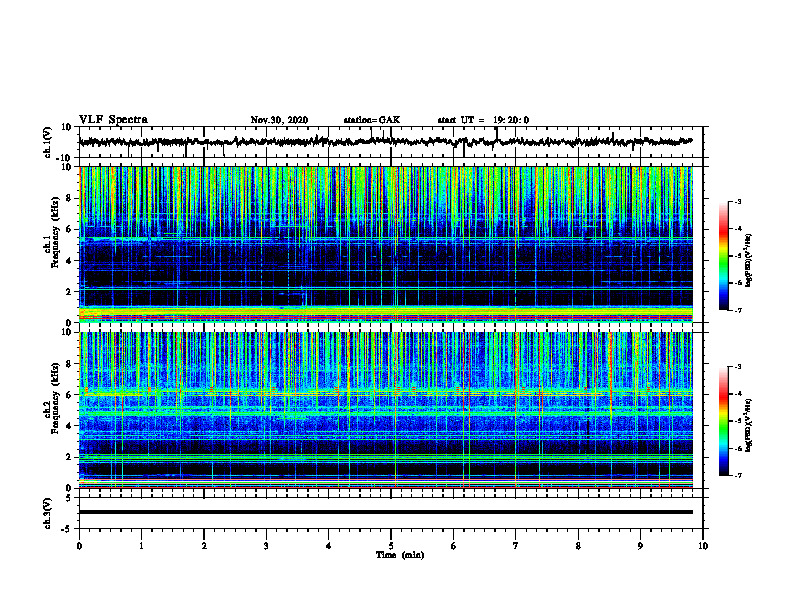Click the "ch.3(V)" axis label
The height and width of the screenshot is (612, 792).
coord(48,513)
